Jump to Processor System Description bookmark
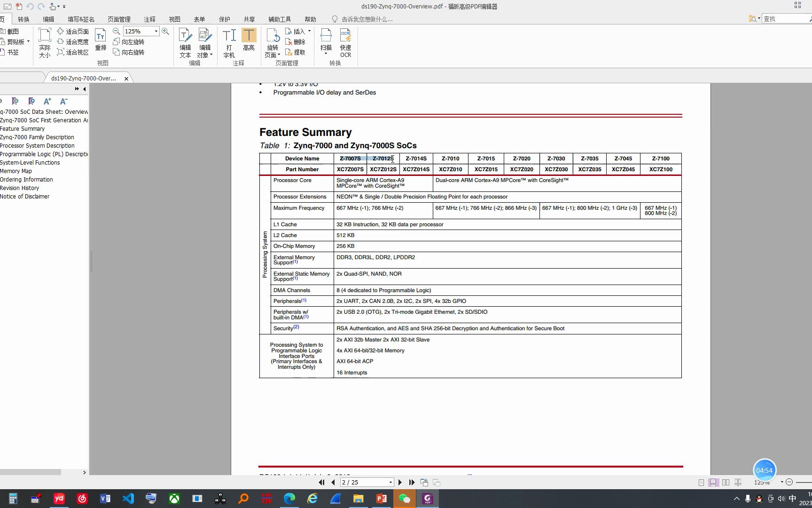 pos(37,145)
